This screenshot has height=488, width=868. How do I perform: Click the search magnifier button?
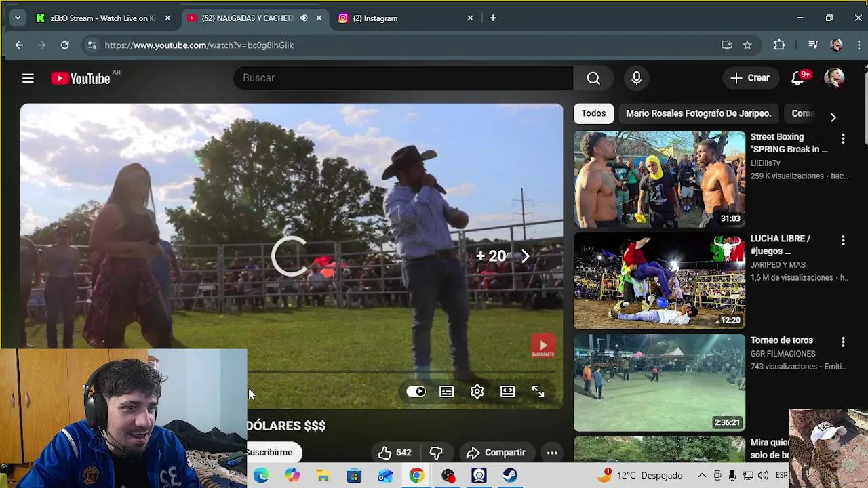click(x=593, y=79)
